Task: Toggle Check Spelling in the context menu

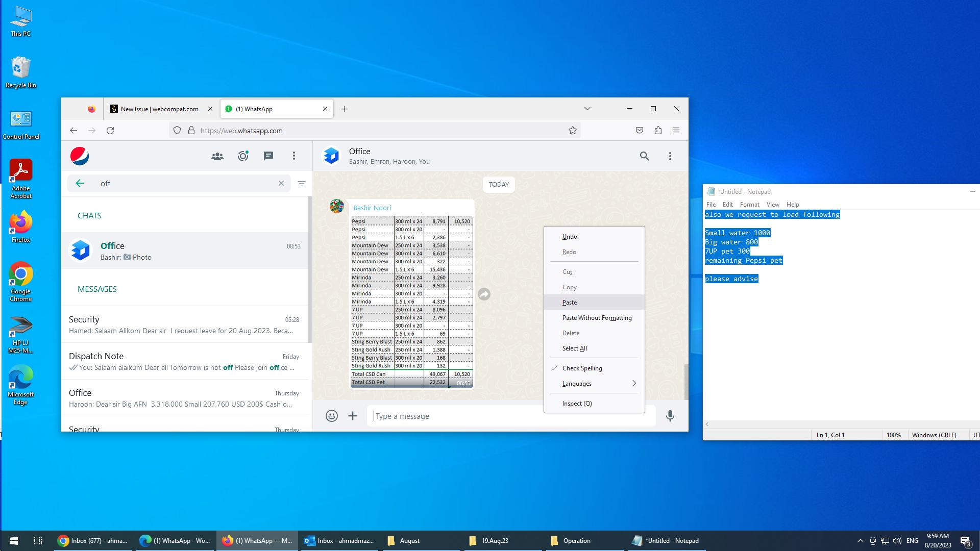Action: point(582,368)
